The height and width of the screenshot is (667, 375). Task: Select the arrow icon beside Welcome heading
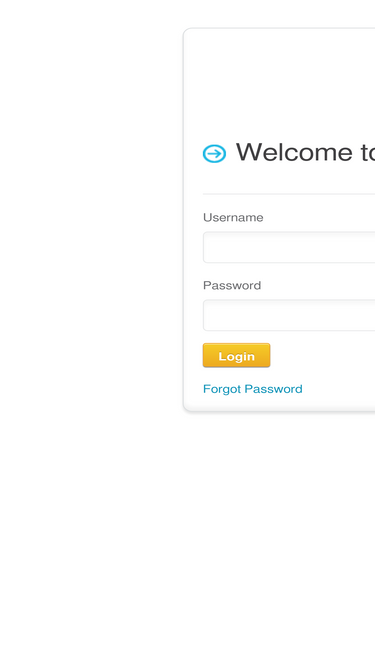(x=214, y=154)
